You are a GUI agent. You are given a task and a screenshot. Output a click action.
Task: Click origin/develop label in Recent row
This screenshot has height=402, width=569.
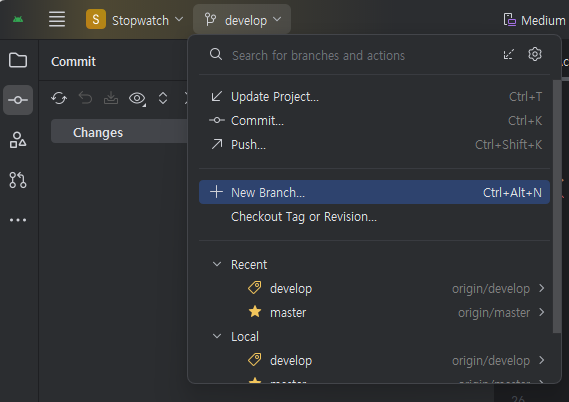[491, 289]
